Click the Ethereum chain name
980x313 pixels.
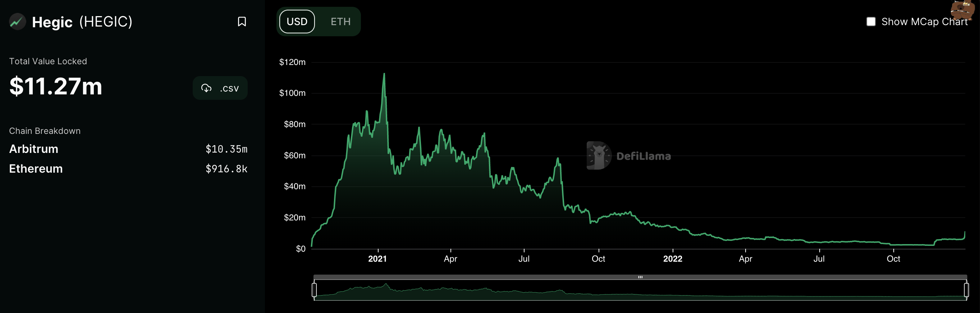36,169
